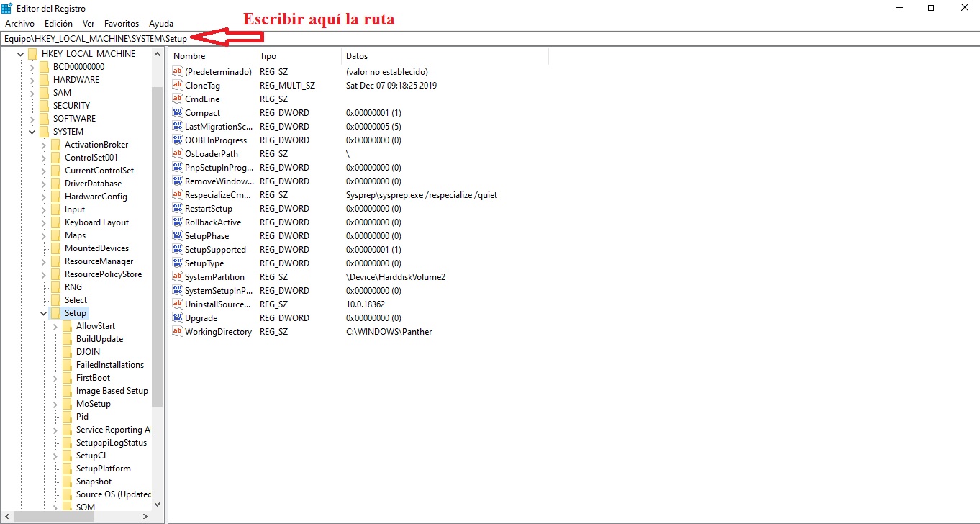
Task: Click the Upgrade DWORD icon
Action: [x=178, y=317]
